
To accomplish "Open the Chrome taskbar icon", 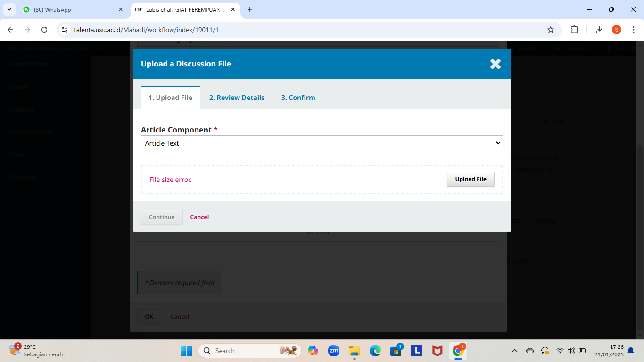I will pyautogui.click(x=458, y=351).
